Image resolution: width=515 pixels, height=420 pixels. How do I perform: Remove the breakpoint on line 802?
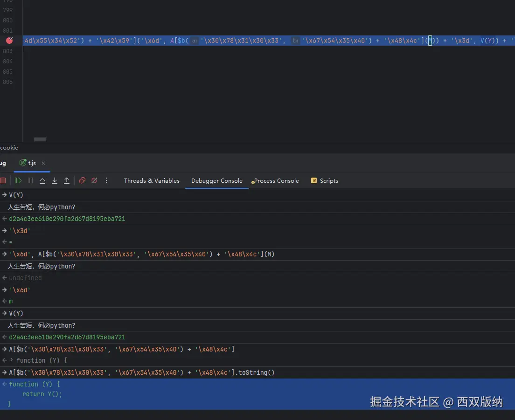(x=9, y=41)
